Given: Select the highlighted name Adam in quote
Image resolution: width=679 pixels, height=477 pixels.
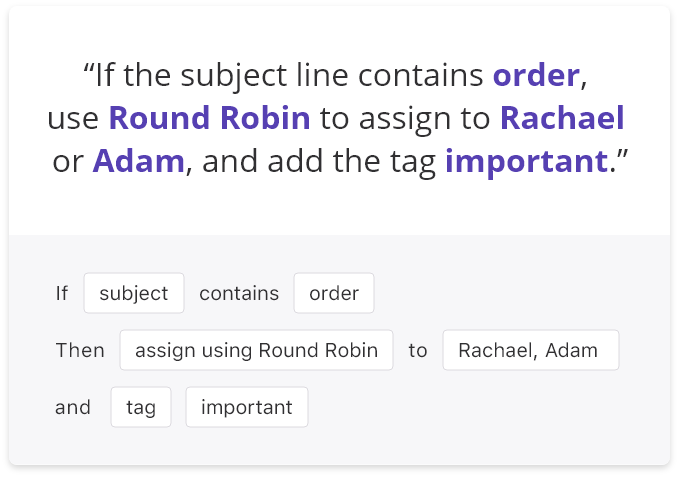Looking at the screenshot, I should coord(139,161).
